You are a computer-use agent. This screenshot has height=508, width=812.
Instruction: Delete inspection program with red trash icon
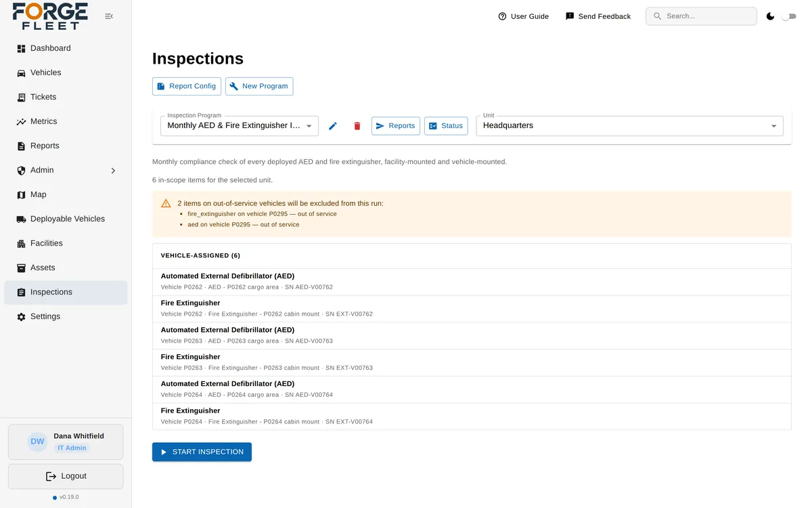tap(357, 126)
